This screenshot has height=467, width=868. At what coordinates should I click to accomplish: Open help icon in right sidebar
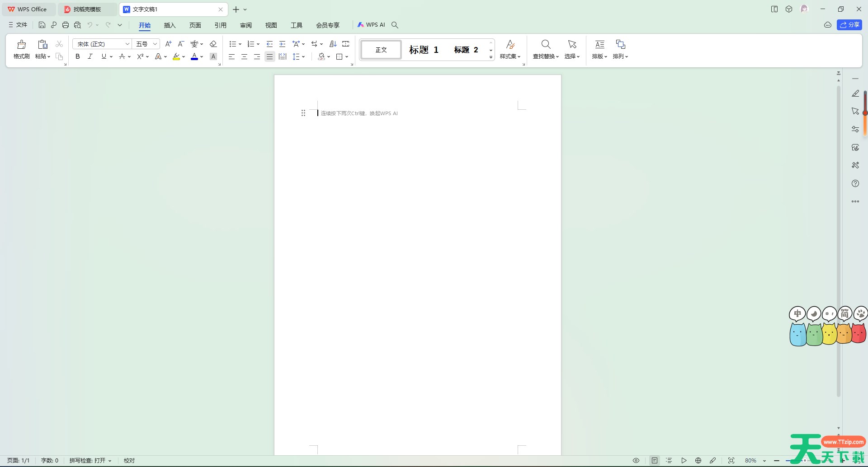tap(855, 183)
